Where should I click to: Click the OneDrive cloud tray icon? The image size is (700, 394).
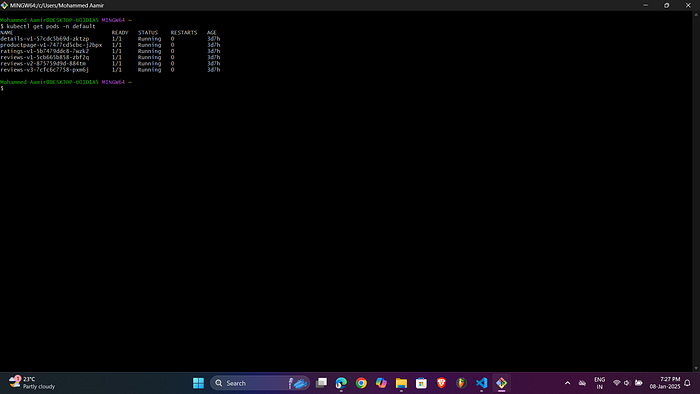click(x=582, y=383)
